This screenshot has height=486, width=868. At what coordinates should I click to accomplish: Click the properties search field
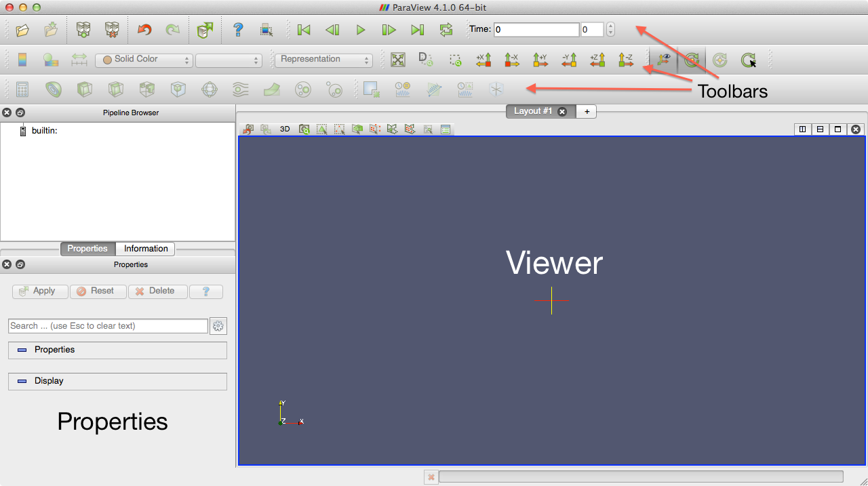click(x=108, y=326)
